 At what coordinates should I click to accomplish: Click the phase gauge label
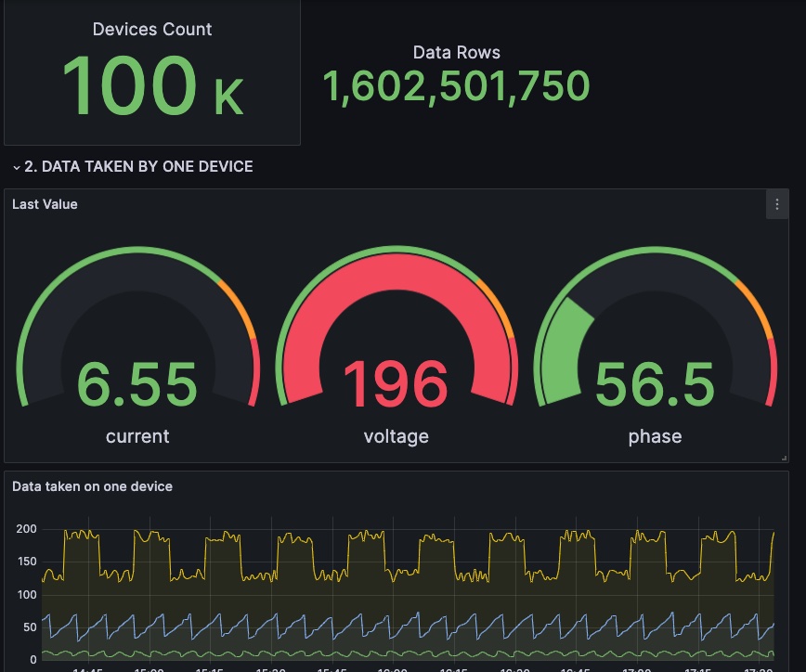click(655, 436)
